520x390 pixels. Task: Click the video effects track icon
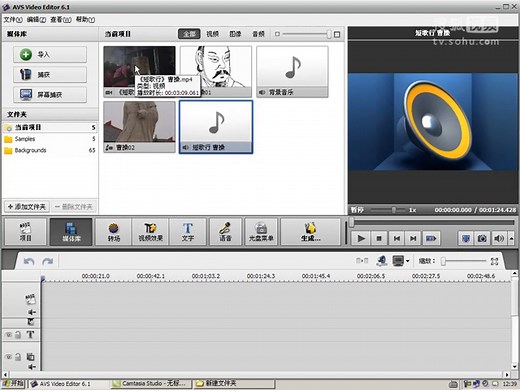point(30,322)
